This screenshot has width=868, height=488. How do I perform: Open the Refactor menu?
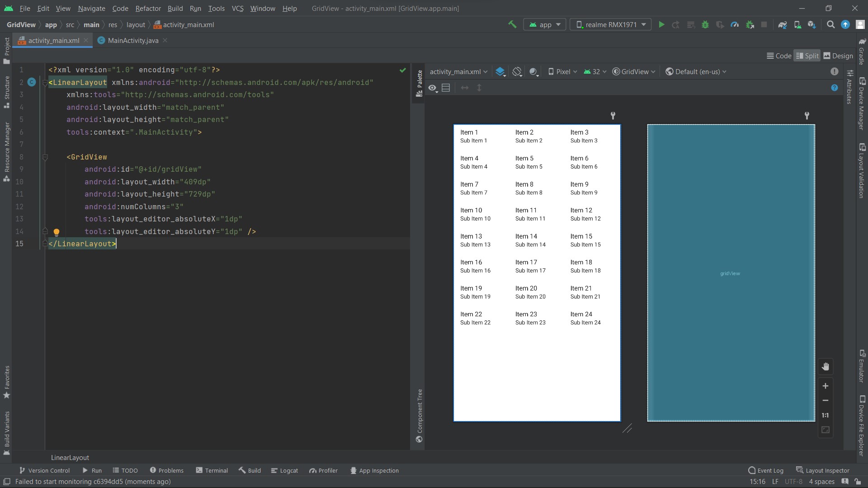pos(148,8)
